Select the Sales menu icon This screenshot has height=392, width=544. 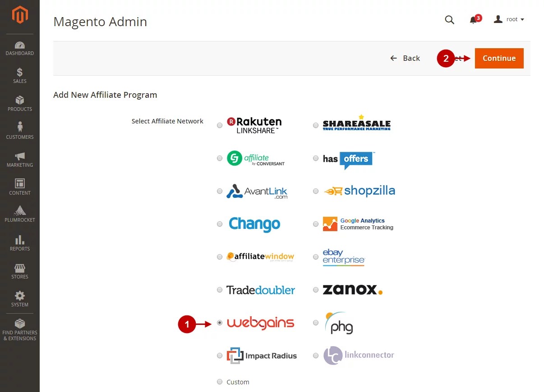click(x=20, y=76)
